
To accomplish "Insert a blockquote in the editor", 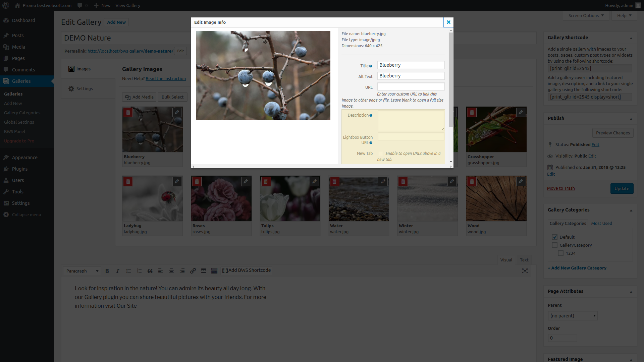I will click(x=150, y=271).
